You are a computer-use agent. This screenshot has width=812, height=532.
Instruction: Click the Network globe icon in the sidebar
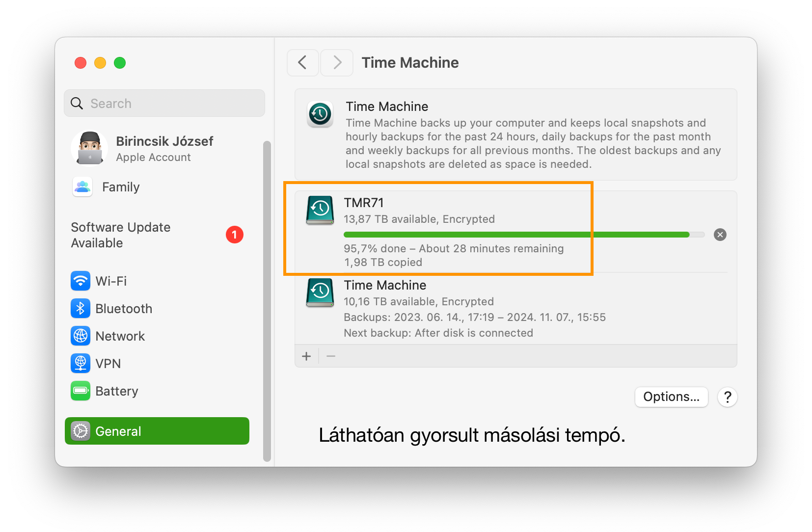(x=81, y=336)
